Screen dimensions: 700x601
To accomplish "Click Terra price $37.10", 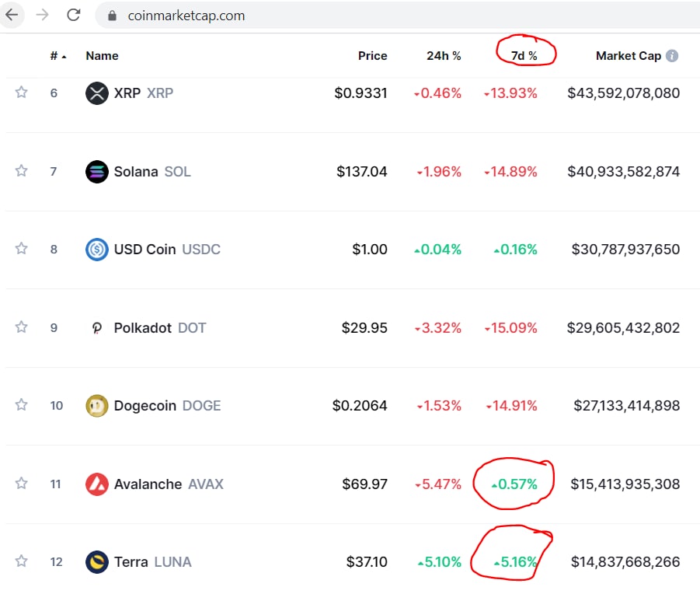I will tap(367, 562).
